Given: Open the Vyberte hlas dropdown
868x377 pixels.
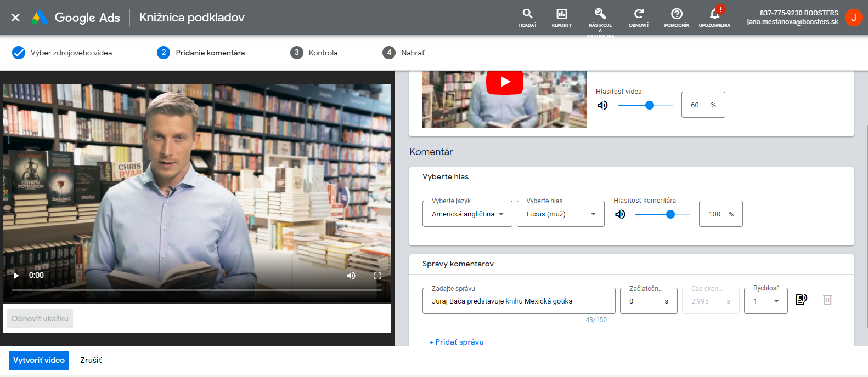Looking at the screenshot, I should coord(561,214).
